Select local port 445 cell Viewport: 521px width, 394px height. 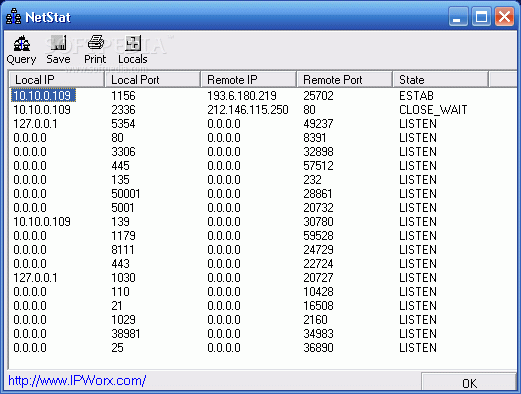point(120,166)
